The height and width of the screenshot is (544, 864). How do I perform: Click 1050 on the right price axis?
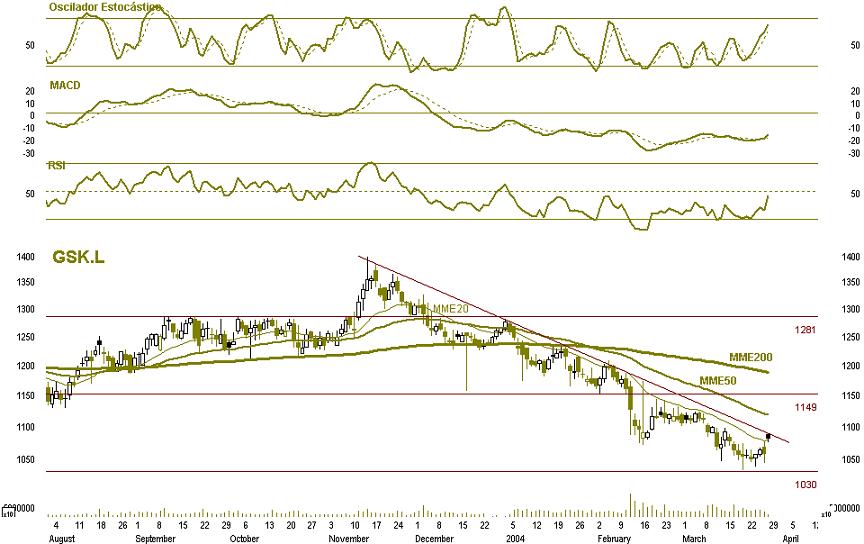(x=850, y=460)
